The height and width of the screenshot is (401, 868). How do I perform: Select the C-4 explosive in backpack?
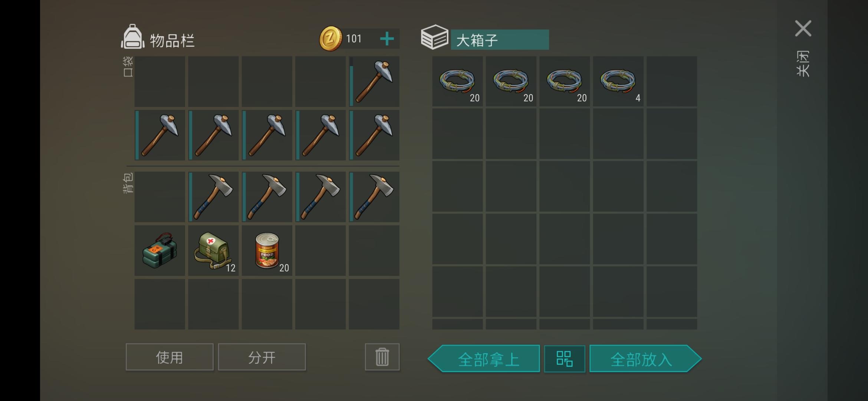tap(160, 251)
